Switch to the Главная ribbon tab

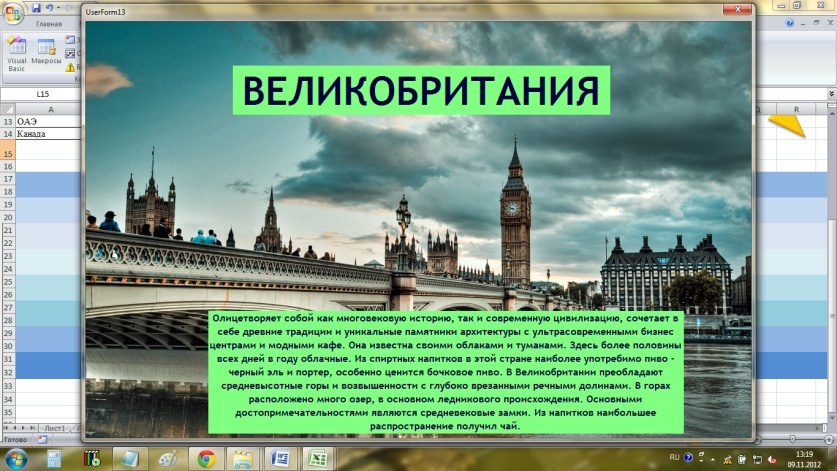coord(49,23)
